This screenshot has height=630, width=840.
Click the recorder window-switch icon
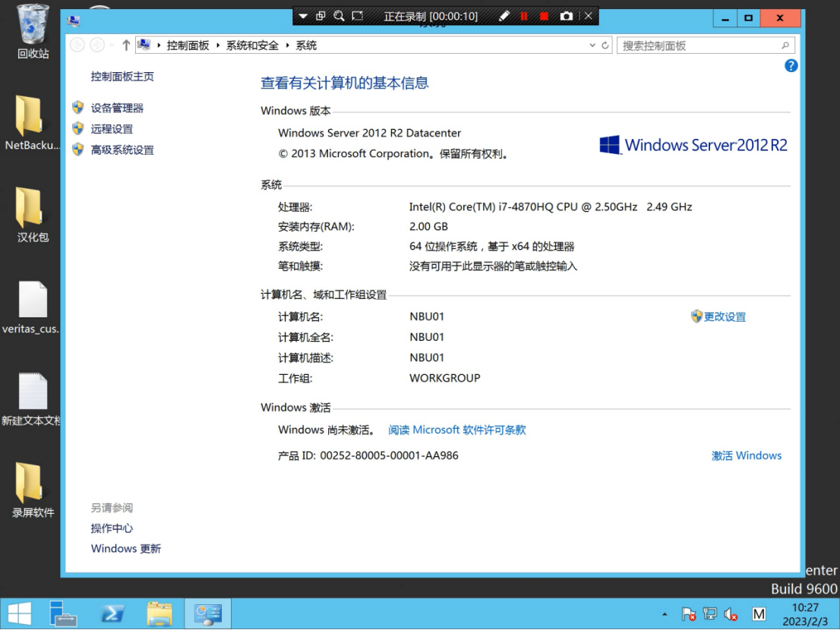pyautogui.click(x=321, y=16)
